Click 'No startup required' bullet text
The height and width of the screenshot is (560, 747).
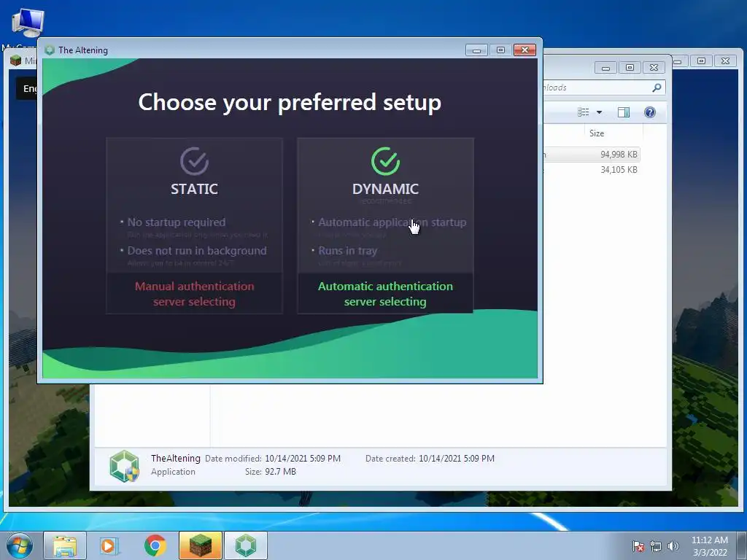[177, 222]
